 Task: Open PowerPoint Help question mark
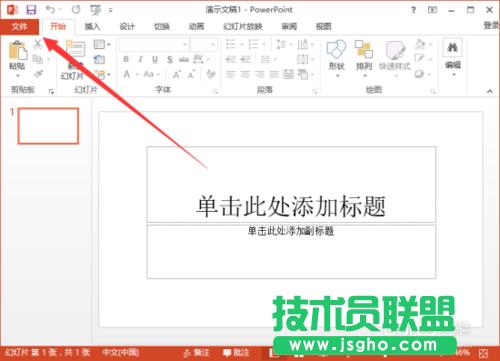tap(413, 10)
